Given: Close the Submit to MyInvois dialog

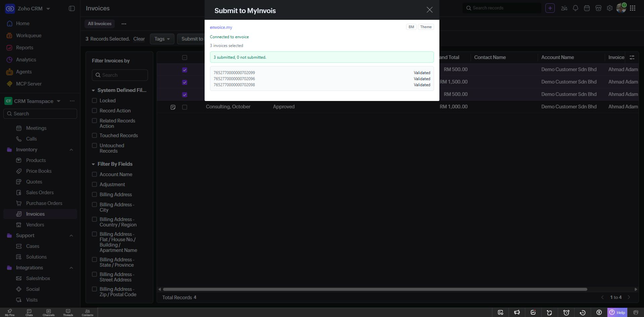Looking at the screenshot, I should pos(429,10).
